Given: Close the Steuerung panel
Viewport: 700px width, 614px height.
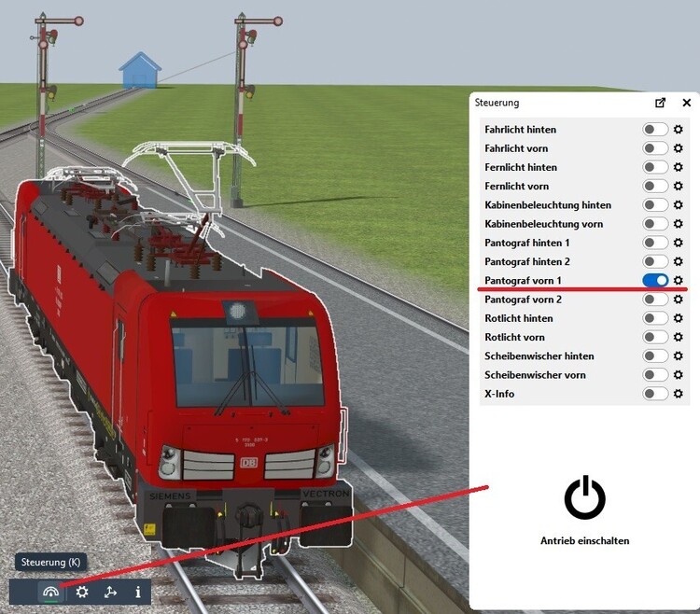Looking at the screenshot, I should 687,103.
